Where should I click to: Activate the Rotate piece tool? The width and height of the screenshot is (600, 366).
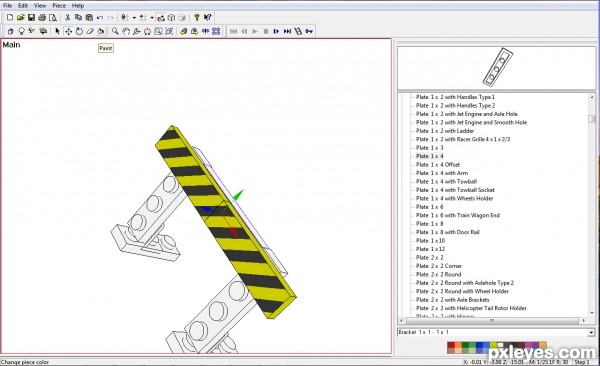(79, 31)
